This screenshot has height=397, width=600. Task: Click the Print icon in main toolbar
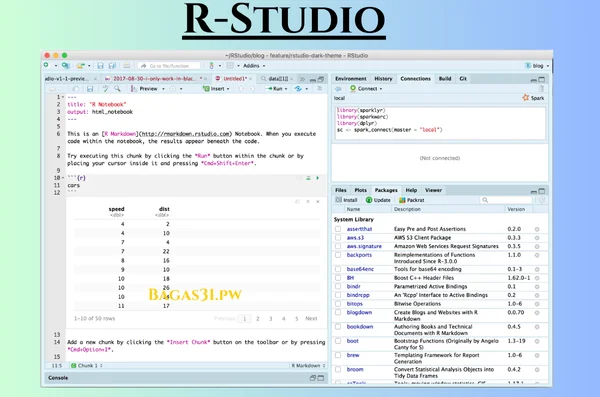click(x=127, y=65)
